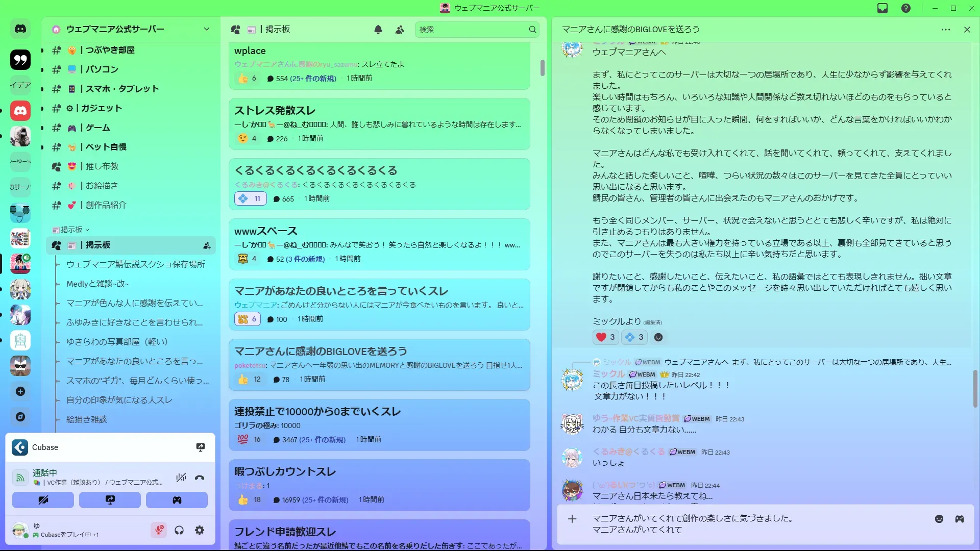The width and height of the screenshot is (980, 551).
Task: Select Medlyと雑談~改~ thread in sidebar
Action: coord(97,284)
